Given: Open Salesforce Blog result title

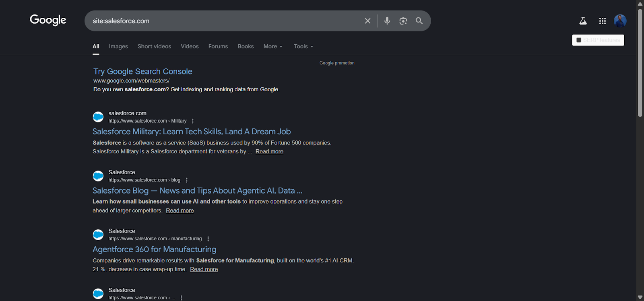Looking at the screenshot, I should point(197,191).
